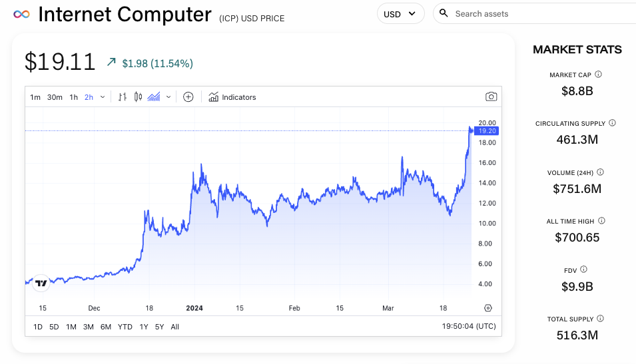Viewport: 636px width, 364px height.
Task: Open chart settings gear near date axis
Action: tap(488, 308)
